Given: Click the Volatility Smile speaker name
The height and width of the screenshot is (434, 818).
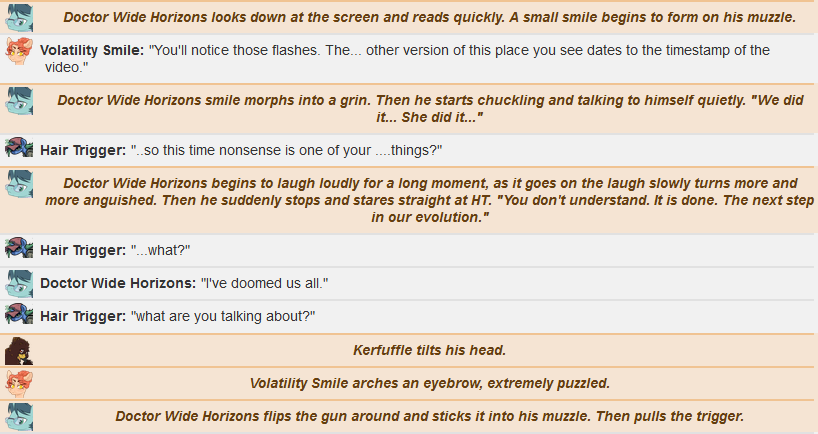Looking at the screenshot, I should point(92,50).
